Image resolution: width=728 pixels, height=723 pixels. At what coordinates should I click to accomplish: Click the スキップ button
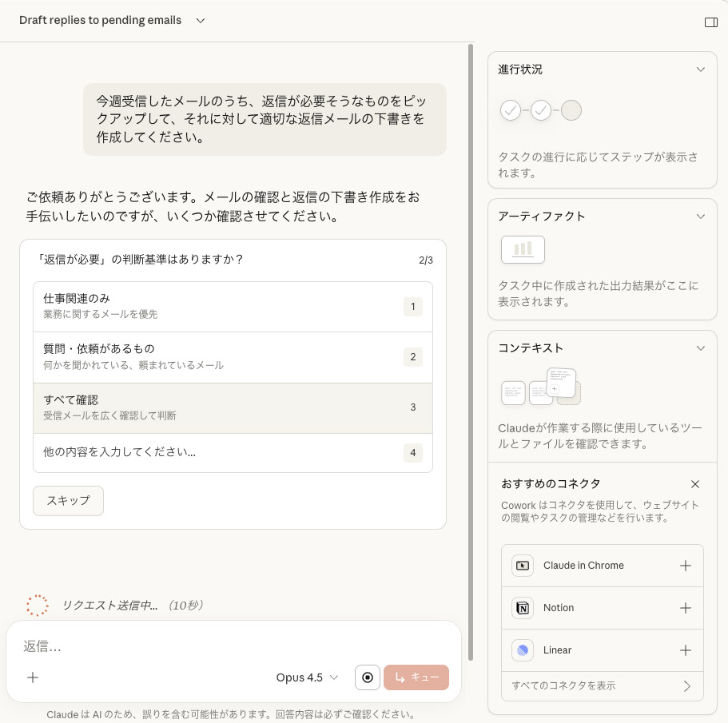tap(68, 501)
